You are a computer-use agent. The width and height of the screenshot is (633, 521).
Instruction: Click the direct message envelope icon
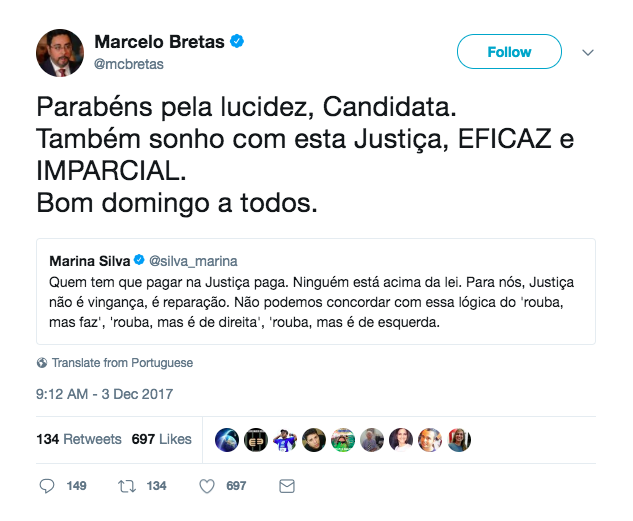pyautogui.click(x=287, y=486)
